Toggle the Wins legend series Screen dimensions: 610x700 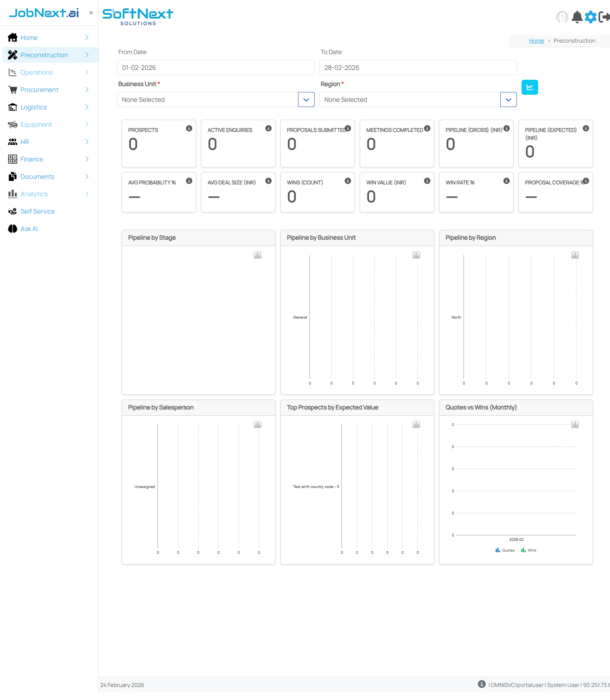pos(529,550)
